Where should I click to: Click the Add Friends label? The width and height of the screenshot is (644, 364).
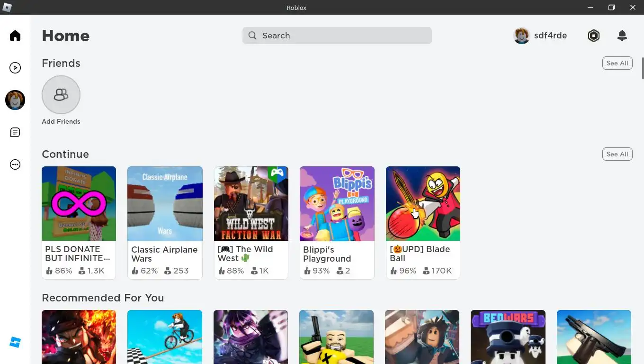point(61,121)
